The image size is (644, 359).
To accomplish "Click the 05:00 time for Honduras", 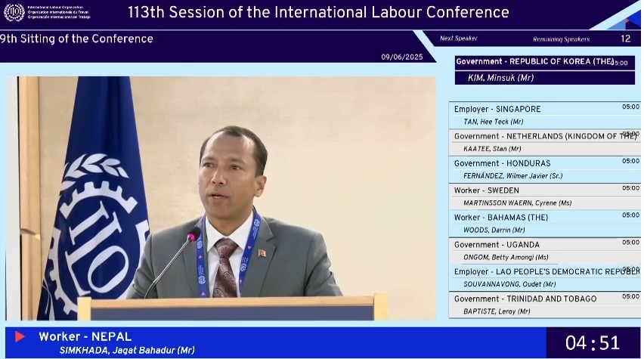I will [x=630, y=161].
